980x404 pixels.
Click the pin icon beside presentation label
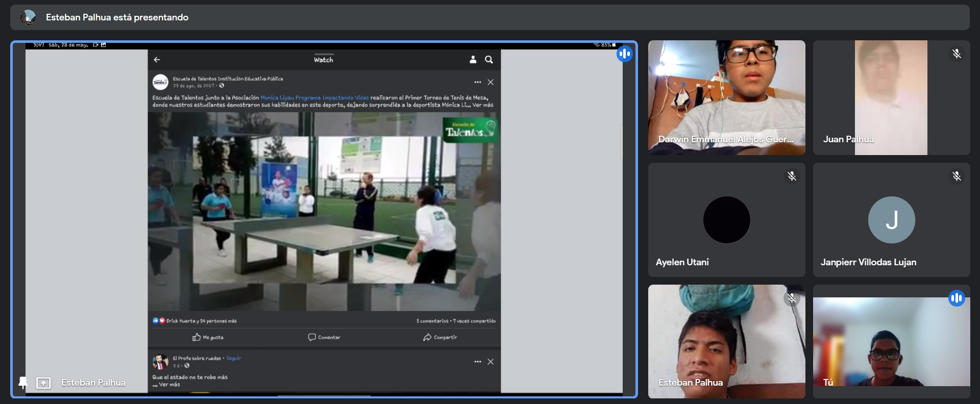coord(23,383)
